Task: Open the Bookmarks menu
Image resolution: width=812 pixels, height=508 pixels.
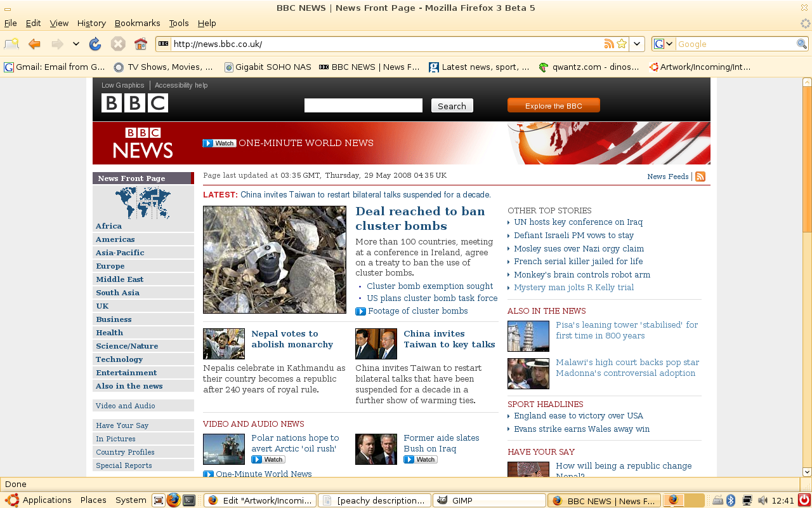Action: (137, 23)
